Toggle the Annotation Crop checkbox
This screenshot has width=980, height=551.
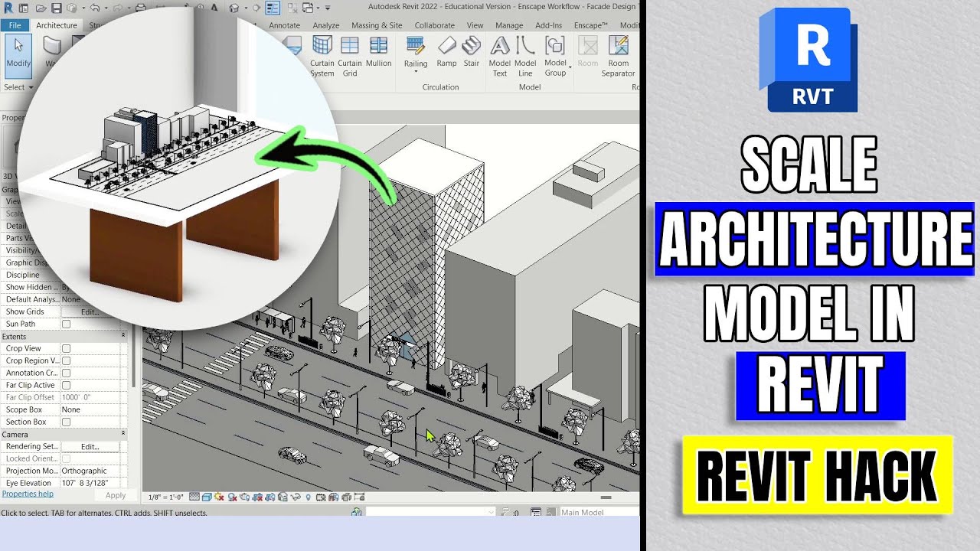pos(66,373)
